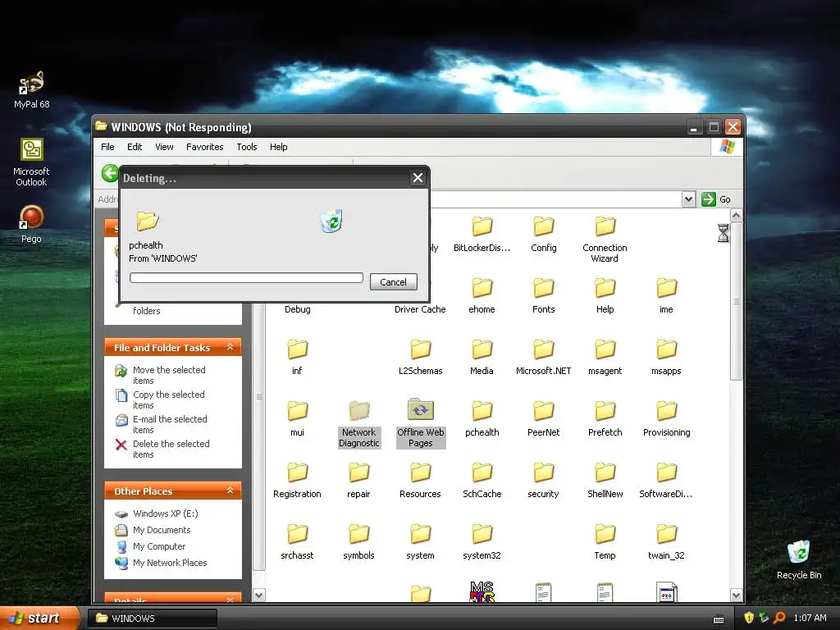Click the deleting progress bar

pyautogui.click(x=246, y=277)
